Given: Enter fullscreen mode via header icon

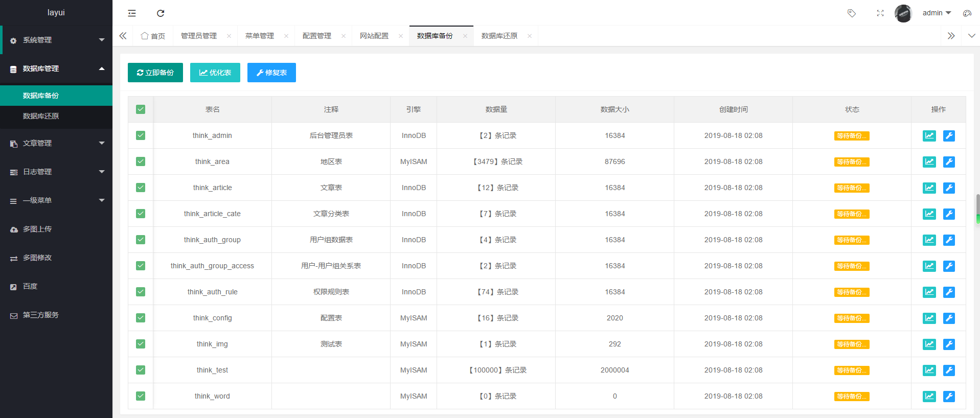Looking at the screenshot, I should tap(880, 13).
